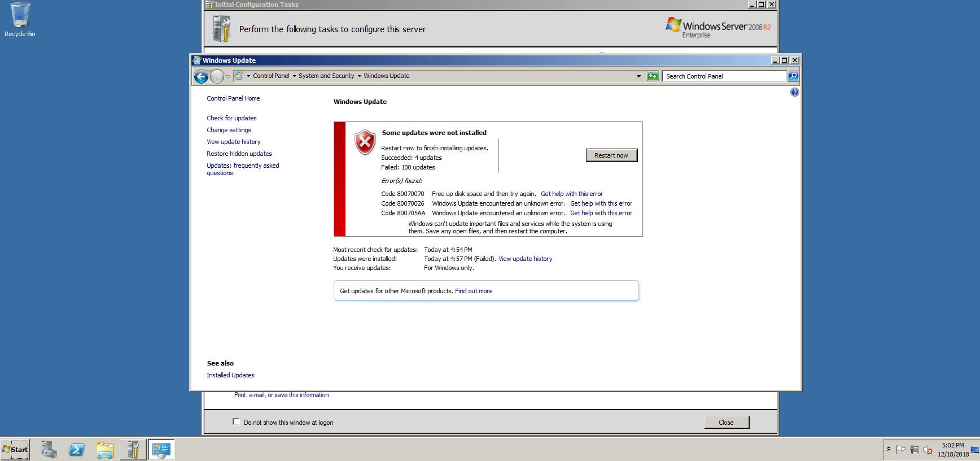Get help with error 80070026
Image resolution: width=980 pixels, height=461 pixels.
[601, 203]
